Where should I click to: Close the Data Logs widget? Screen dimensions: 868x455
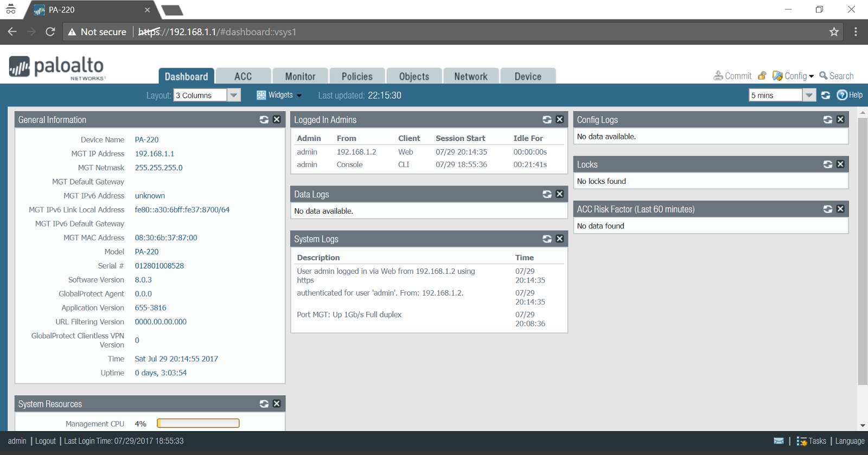pyautogui.click(x=560, y=194)
